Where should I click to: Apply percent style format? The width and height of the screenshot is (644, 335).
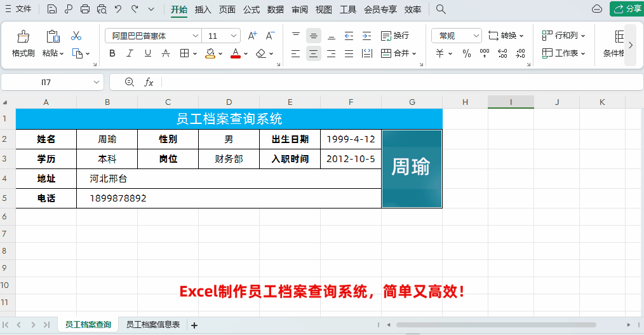click(x=467, y=53)
